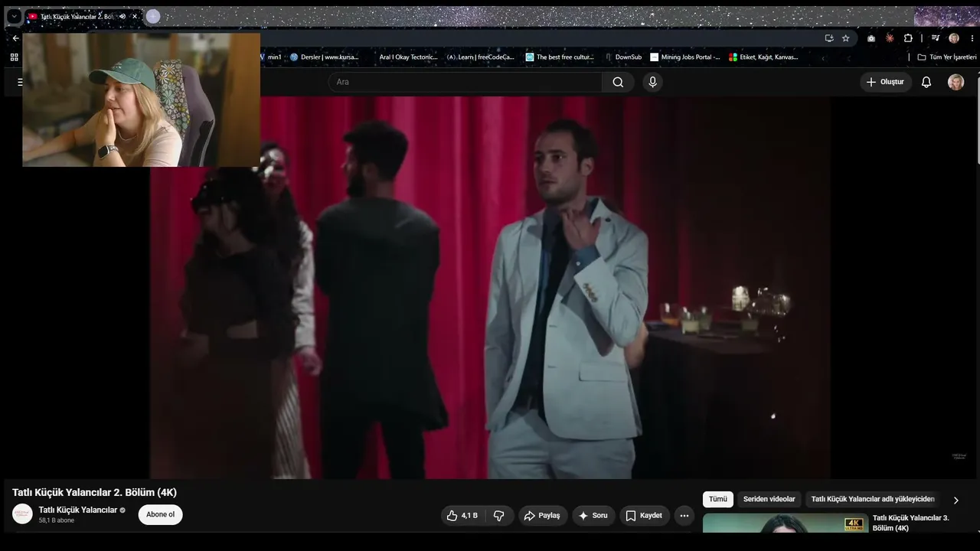Select the Tatlı Küçük Yalancılar adlı yükleyiciden chip
Image resolution: width=980 pixels, height=551 pixels.
(x=873, y=499)
